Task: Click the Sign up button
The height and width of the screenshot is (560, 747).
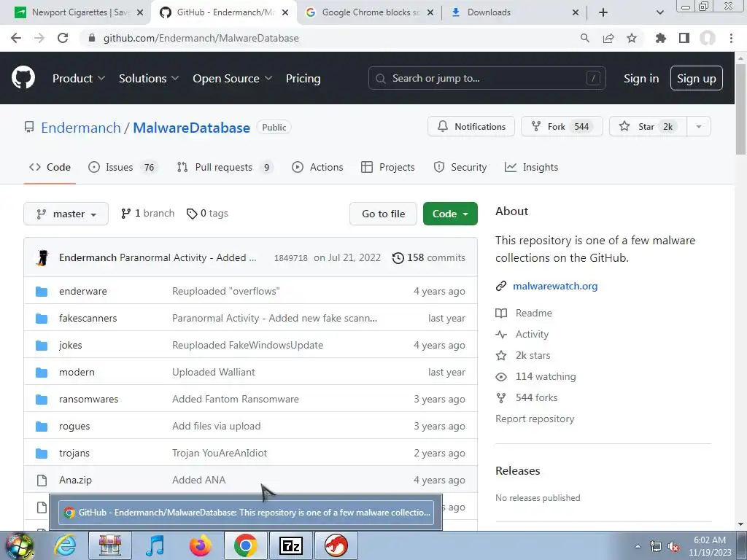Action: [x=697, y=78]
